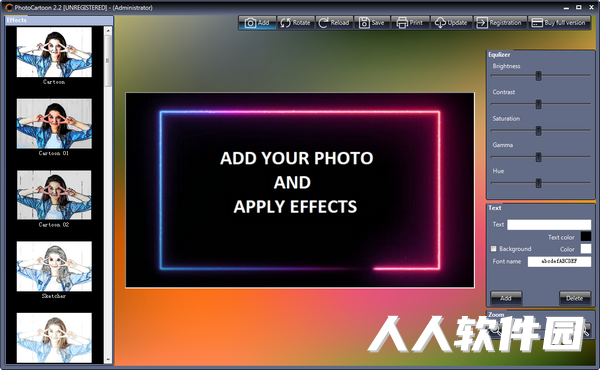The image size is (600, 370).
Task: Click the Buy full version card icon
Action: pos(537,23)
